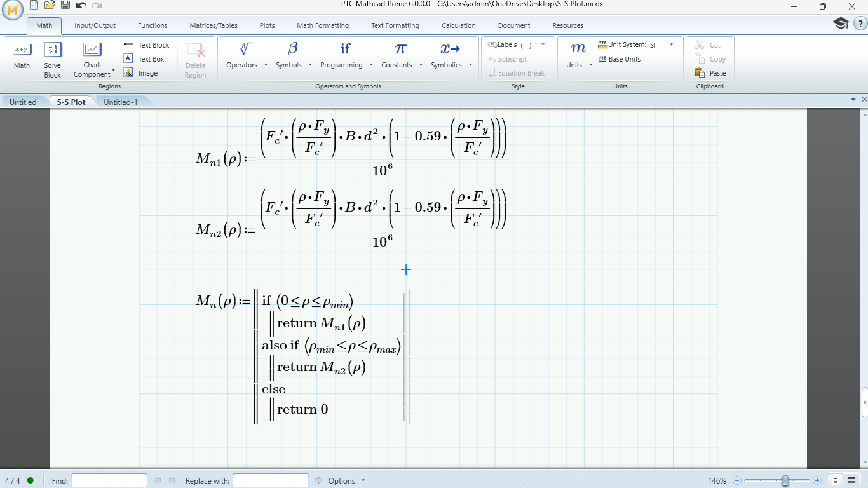Click the Base Units button
Screen dimensions: 868x488
click(623, 58)
